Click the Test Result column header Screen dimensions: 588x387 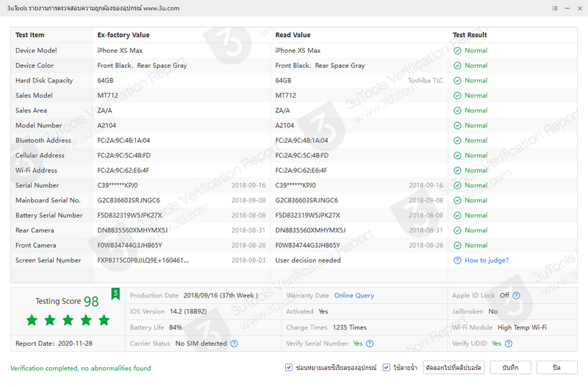(470, 35)
